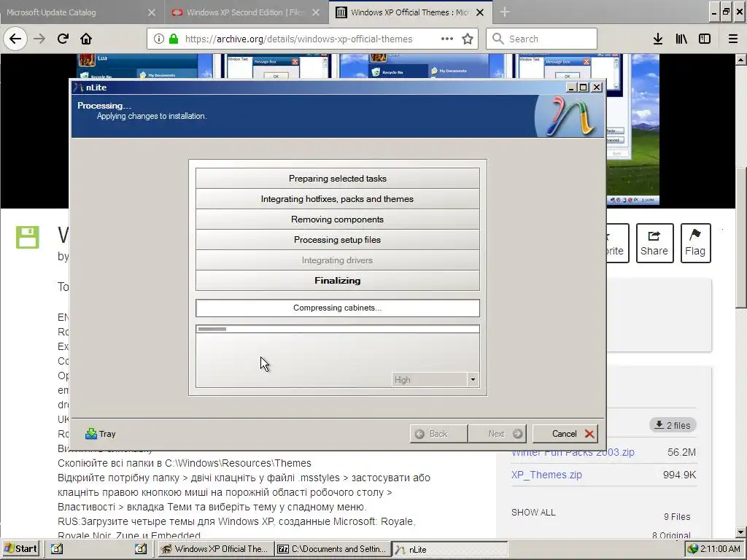This screenshot has height=560, width=747.
Task: Click the Integrating drivers step
Action: (x=337, y=260)
